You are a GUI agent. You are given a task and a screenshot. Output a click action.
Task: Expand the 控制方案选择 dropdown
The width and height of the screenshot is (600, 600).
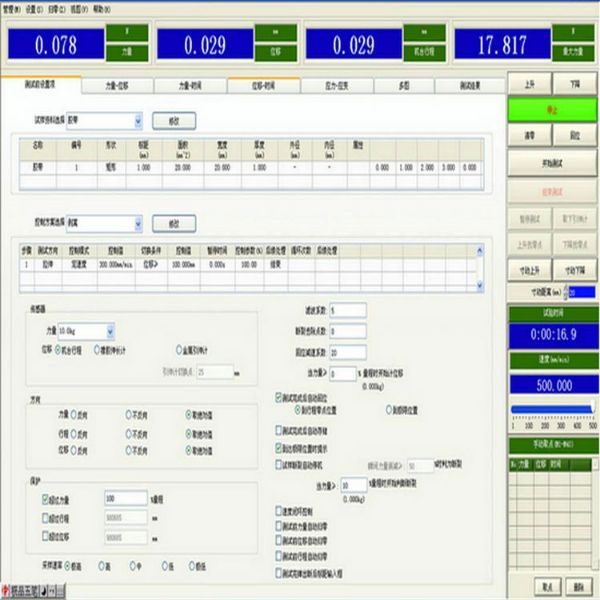pos(138,223)
